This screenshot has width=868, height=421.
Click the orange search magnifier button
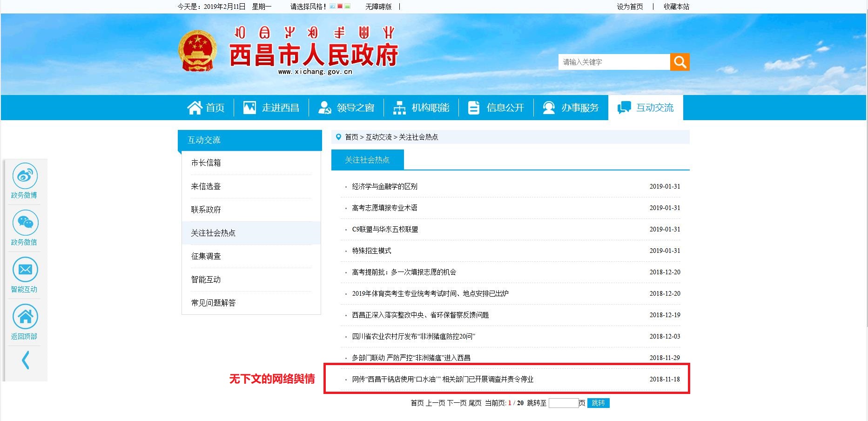(x=680, y=62)
